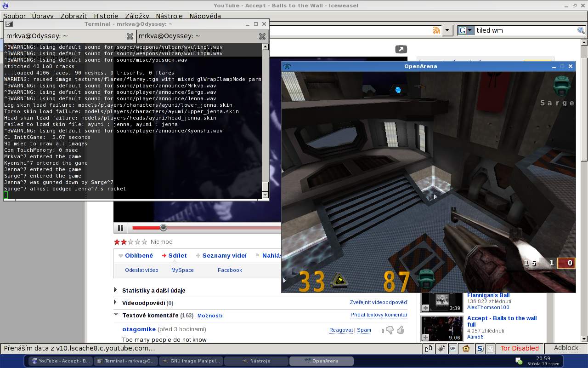The width and height of the screenshot is (588, 368).
Task: Switch to the Terminal taskbar button
Action: coord(126,361)
